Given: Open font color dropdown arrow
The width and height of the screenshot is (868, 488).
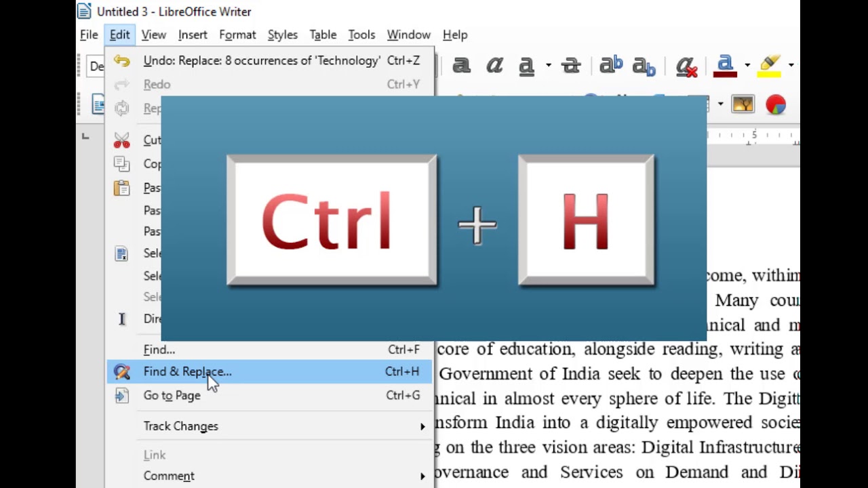Looking at the screenshot, I should point(747,66).
